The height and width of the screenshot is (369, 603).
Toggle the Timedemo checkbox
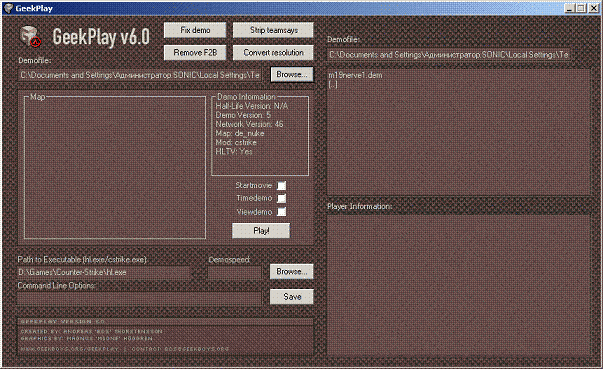282,198
